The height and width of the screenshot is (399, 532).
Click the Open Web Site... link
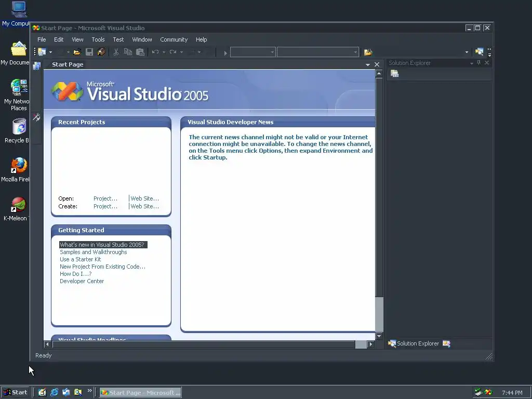(x=144, y=198)
